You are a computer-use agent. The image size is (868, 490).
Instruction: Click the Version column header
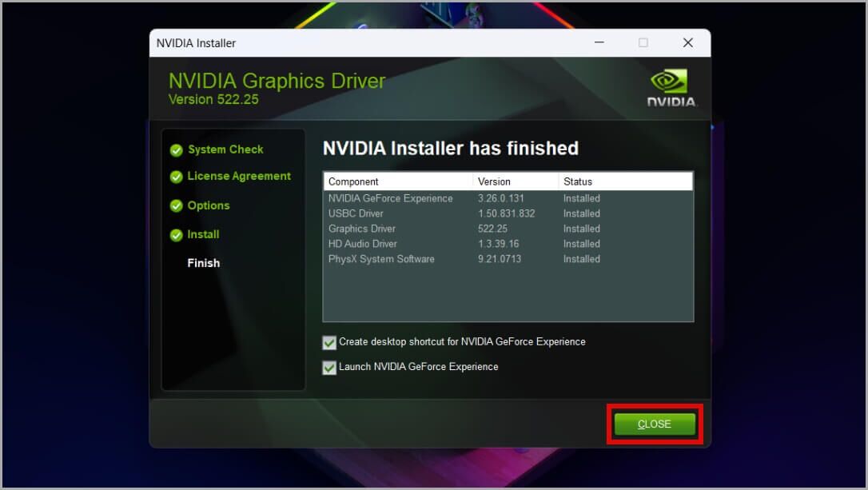coord(516,181)
